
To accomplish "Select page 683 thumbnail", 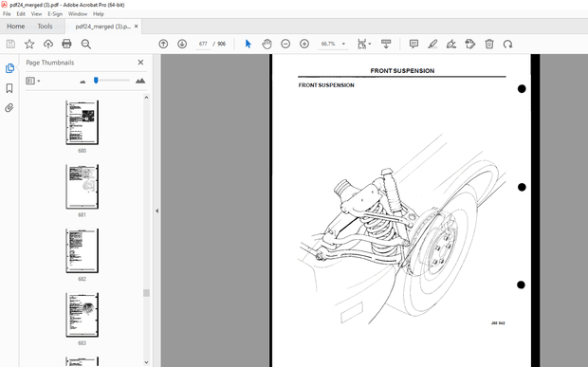I will pyautogui.click(x=83, y=315).
